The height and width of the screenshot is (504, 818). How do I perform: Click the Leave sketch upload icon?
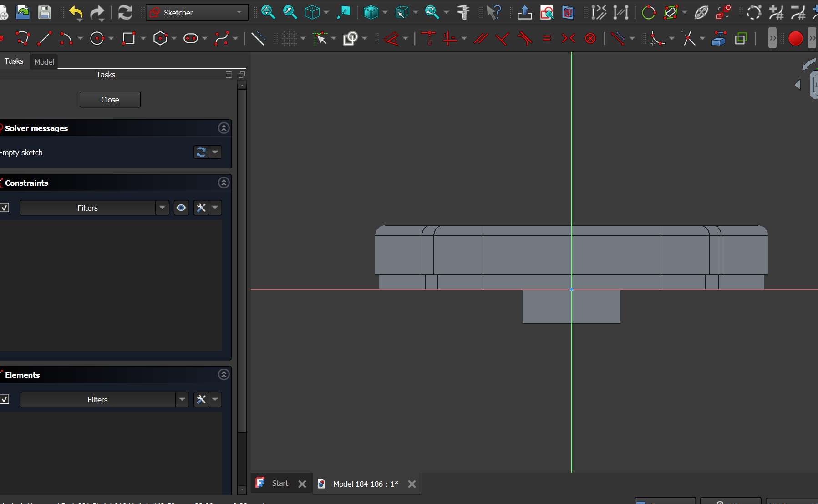[524, 13]
